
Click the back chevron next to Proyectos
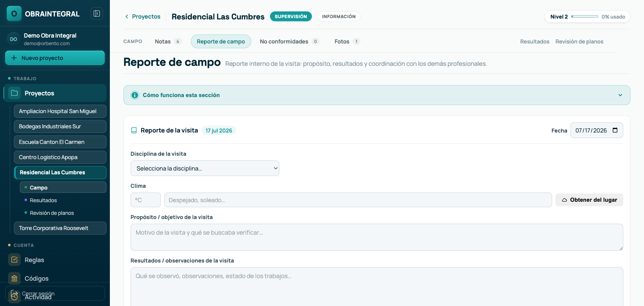(x=126, y=16)
